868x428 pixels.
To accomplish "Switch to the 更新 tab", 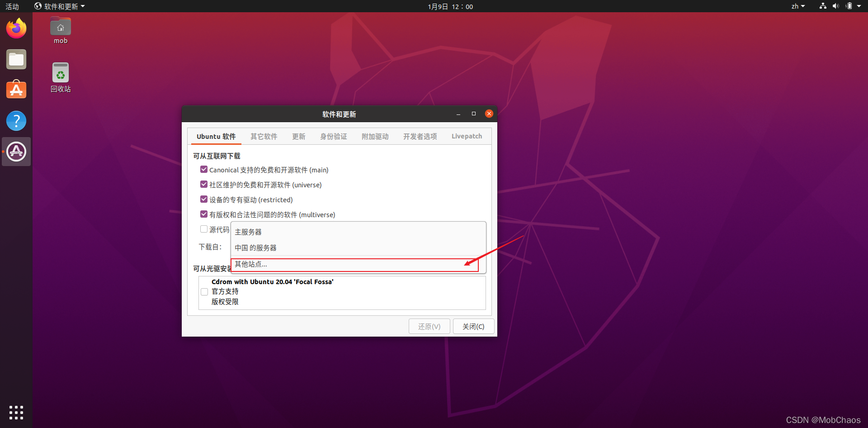I will 299,136.
